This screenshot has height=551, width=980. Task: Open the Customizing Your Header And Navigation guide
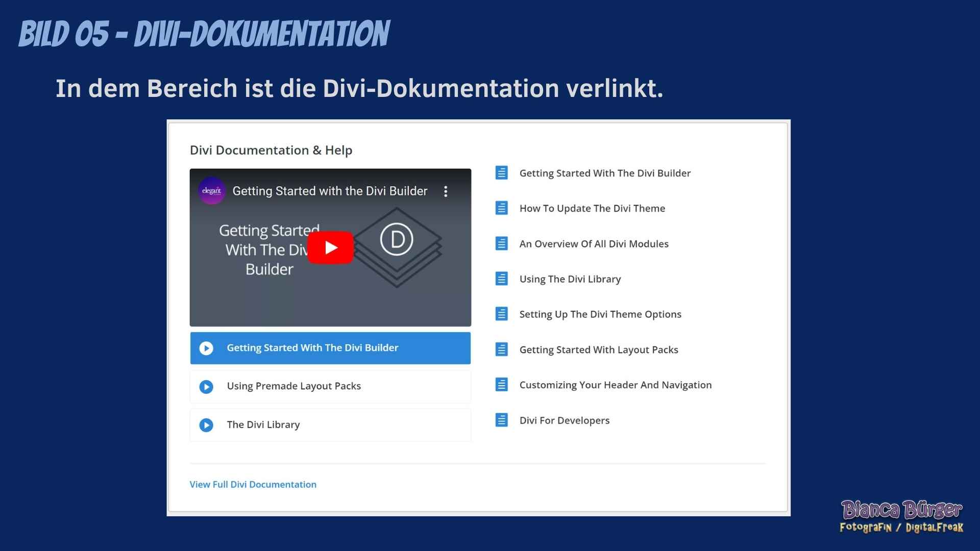click(x=616, y=384)
